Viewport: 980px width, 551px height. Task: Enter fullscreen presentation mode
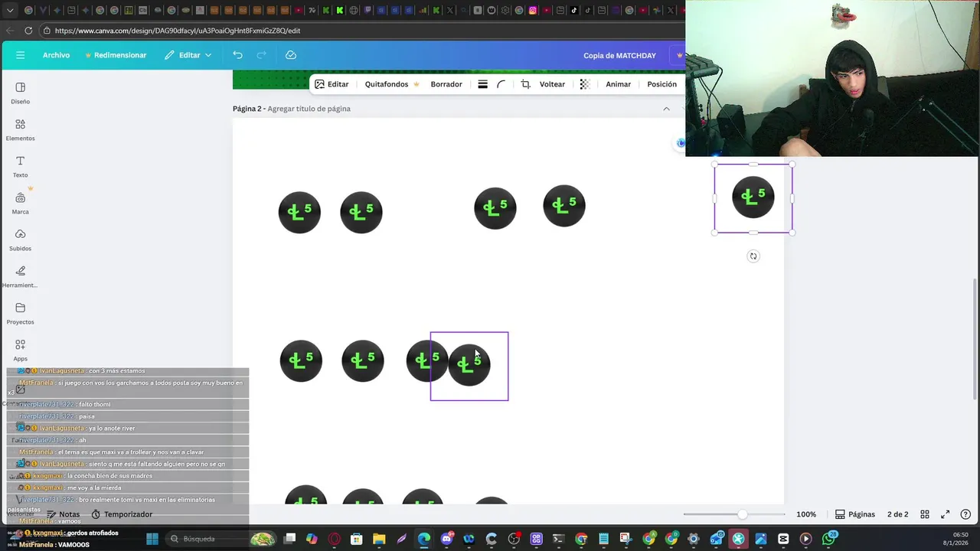[945, 514]
